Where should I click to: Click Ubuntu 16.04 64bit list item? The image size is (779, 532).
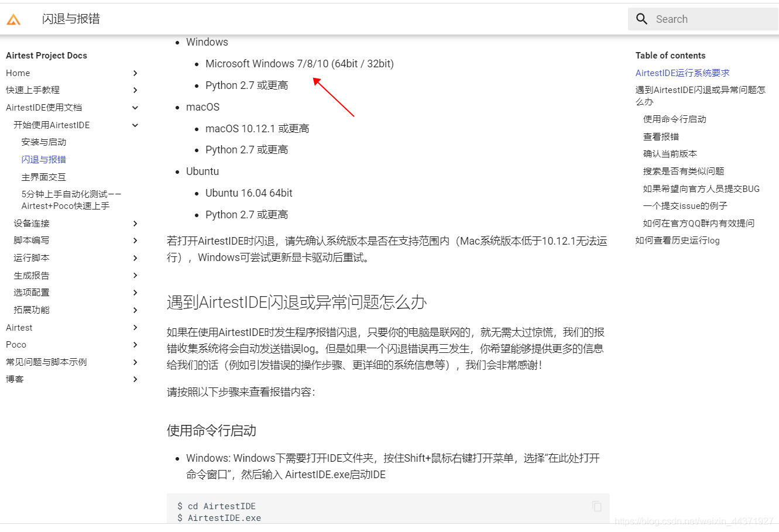249,193
